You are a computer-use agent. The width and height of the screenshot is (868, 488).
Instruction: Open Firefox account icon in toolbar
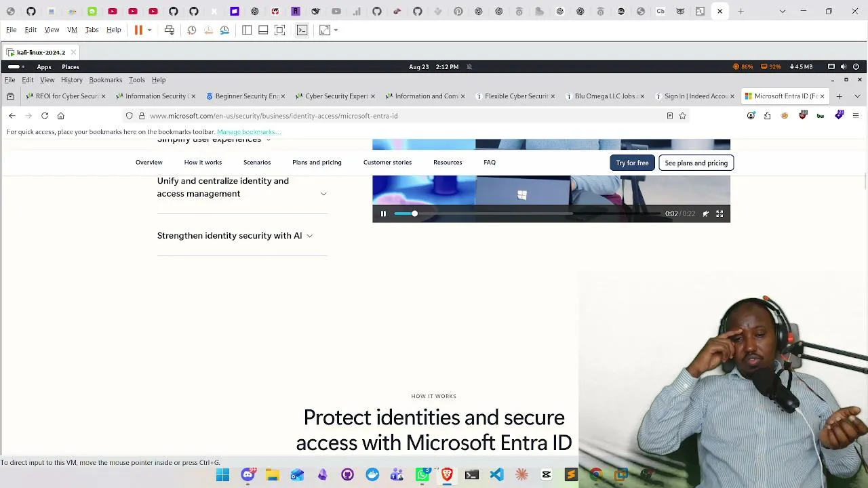tap(751, 116)
